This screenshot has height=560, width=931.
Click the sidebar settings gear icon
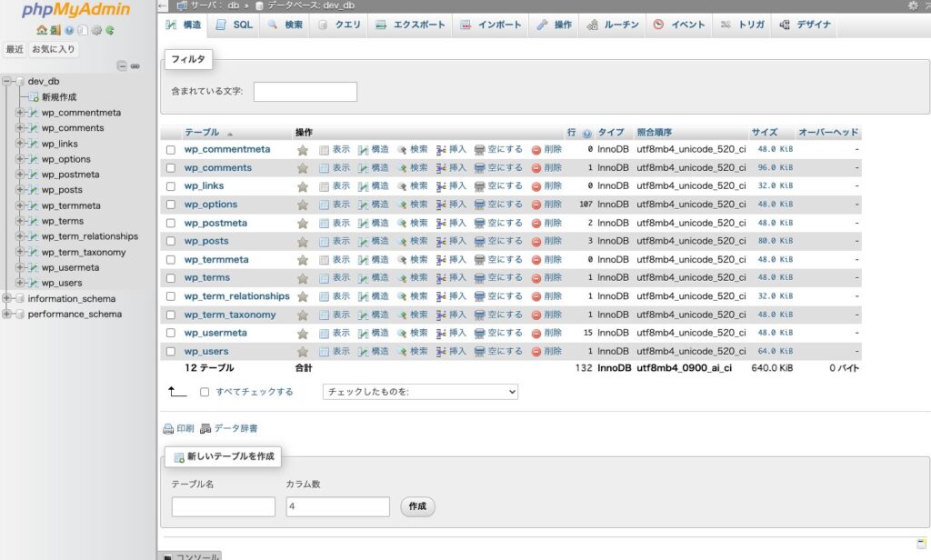(x=96, y=30)
